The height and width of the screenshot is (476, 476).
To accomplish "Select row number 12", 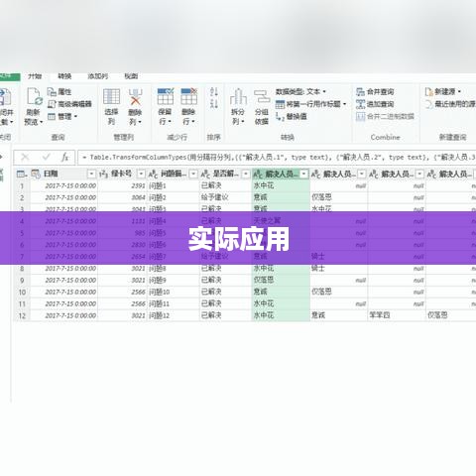I will pos(22,315).
